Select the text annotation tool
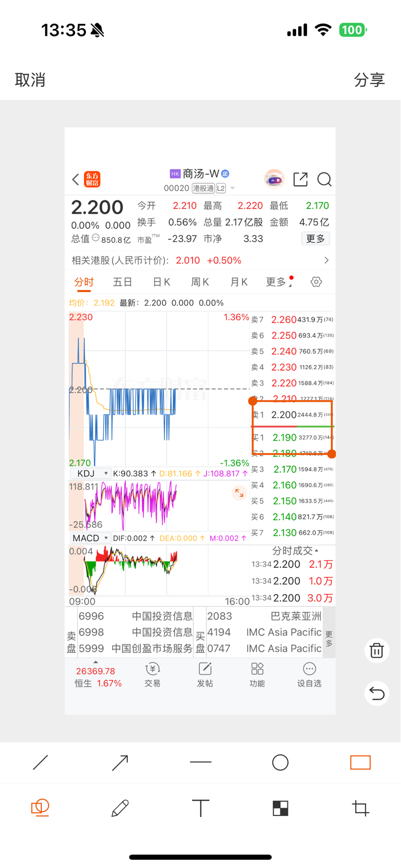Screen dimensions: 401x868 click(x=200, y=808)
